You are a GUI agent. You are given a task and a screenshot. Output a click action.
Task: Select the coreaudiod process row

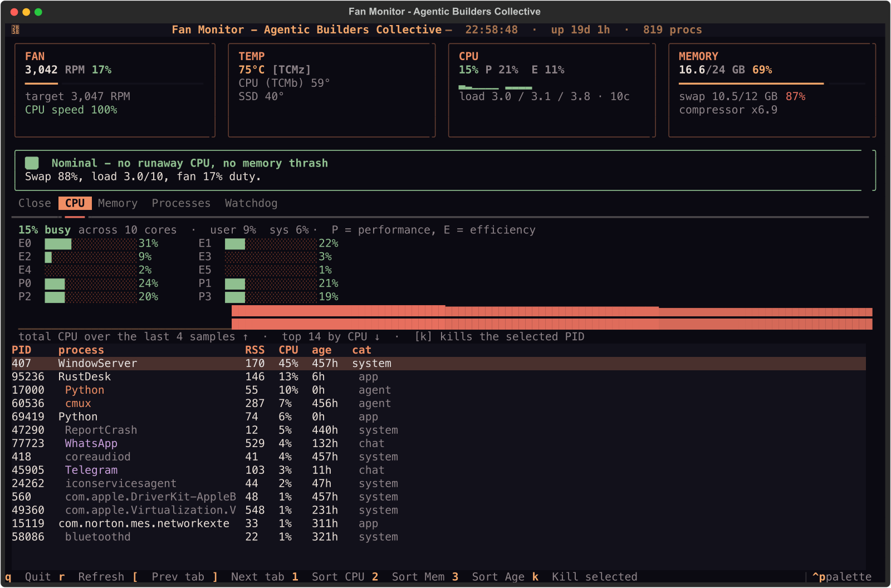point(439,457)
